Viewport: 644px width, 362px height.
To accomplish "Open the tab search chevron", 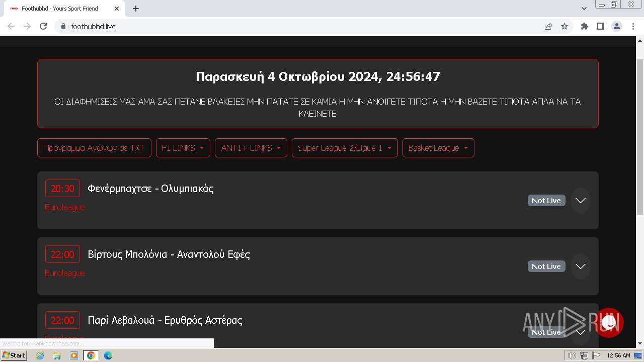I will tap(584, 9).
